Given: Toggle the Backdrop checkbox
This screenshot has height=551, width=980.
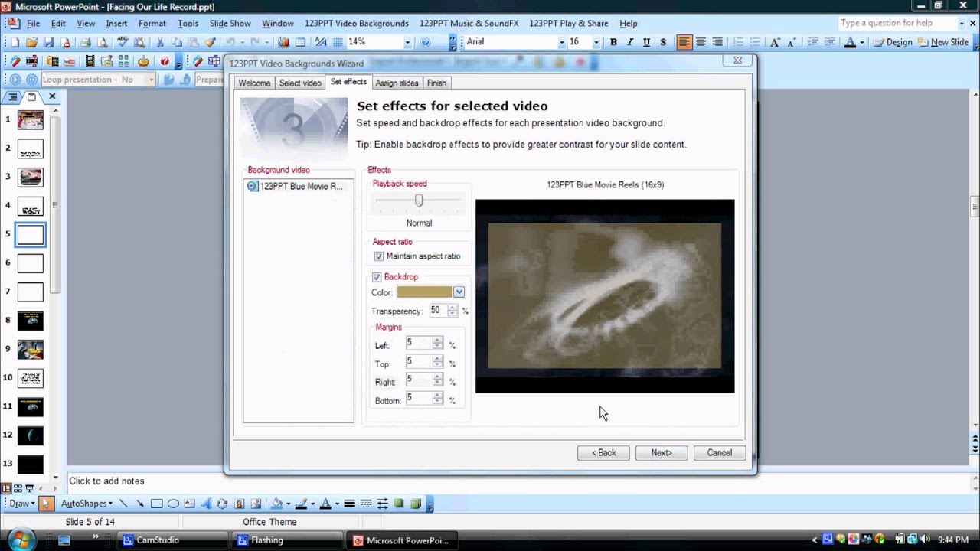Looking at the screenshot, I should (377, 277).
